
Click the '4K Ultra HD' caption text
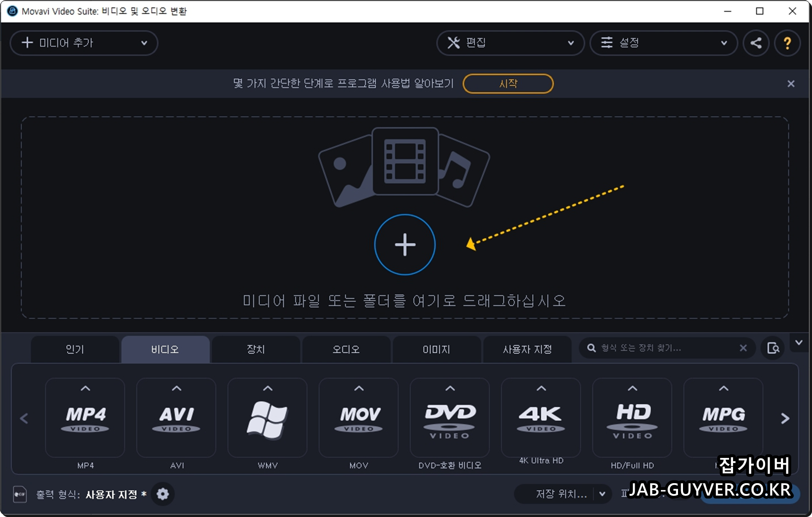(x=541, y=461)
